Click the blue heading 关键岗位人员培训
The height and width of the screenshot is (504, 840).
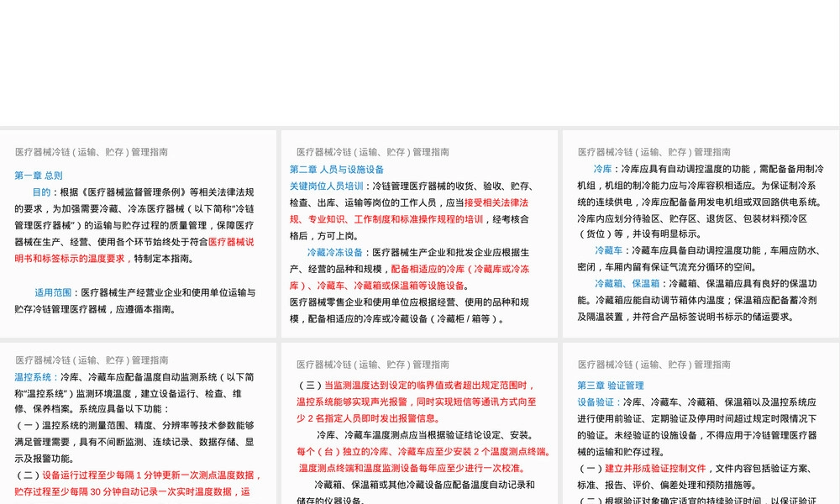pos(326,186)
